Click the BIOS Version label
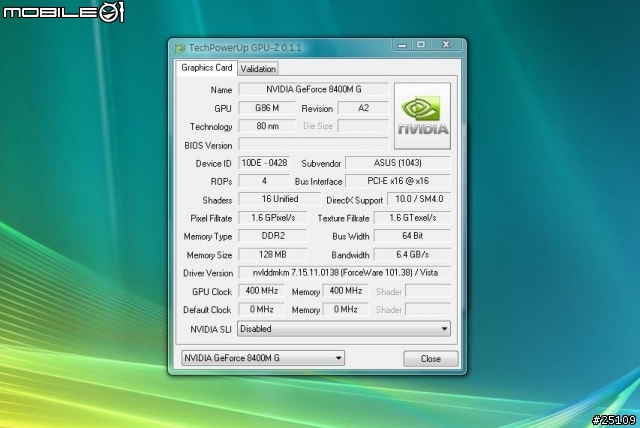Viewport: 640px width, 428px height. (208, 146)
